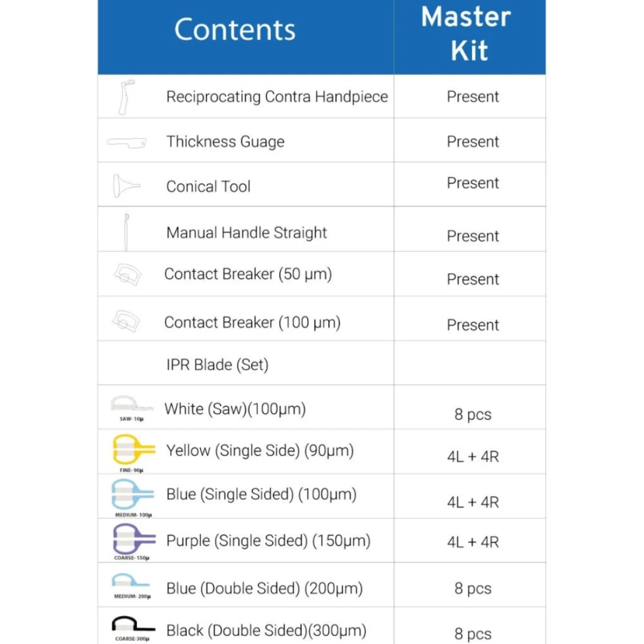This screenshot has width=644, height=644.
Task: Select 4L + 4R in the Yellow row
Action: click(x=472, y=457)
